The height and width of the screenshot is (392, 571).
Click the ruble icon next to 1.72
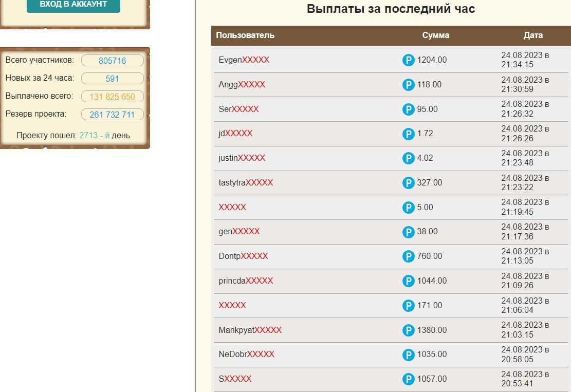(x=408, y=134)
